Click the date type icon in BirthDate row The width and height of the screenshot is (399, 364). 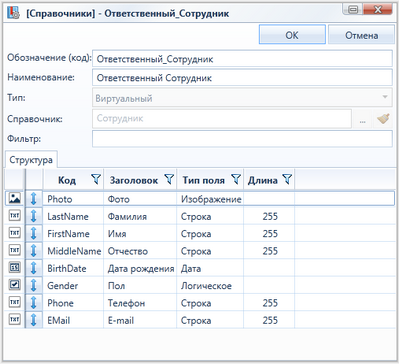pyautogui.click(x=14, y=268)
